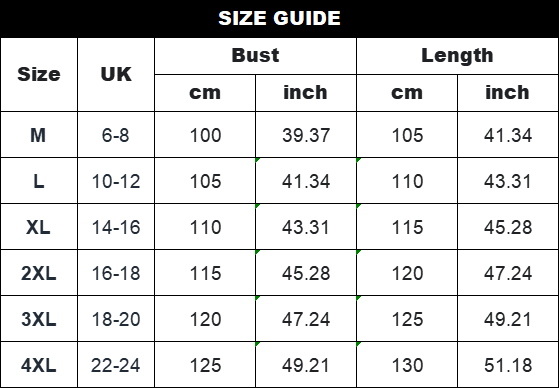Click the Bust header cell
This screenshot has height=388, width=559.
pyautogui.click(x=255, y=56)
